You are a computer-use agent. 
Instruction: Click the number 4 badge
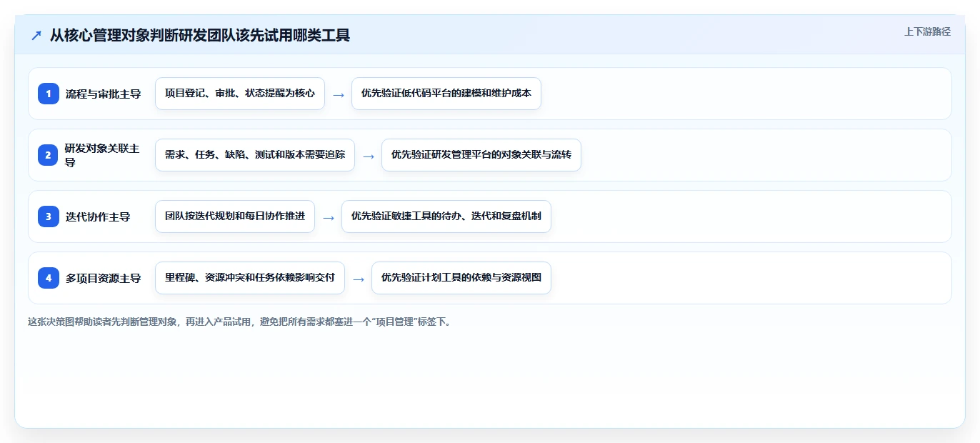(x=49, y=278)
